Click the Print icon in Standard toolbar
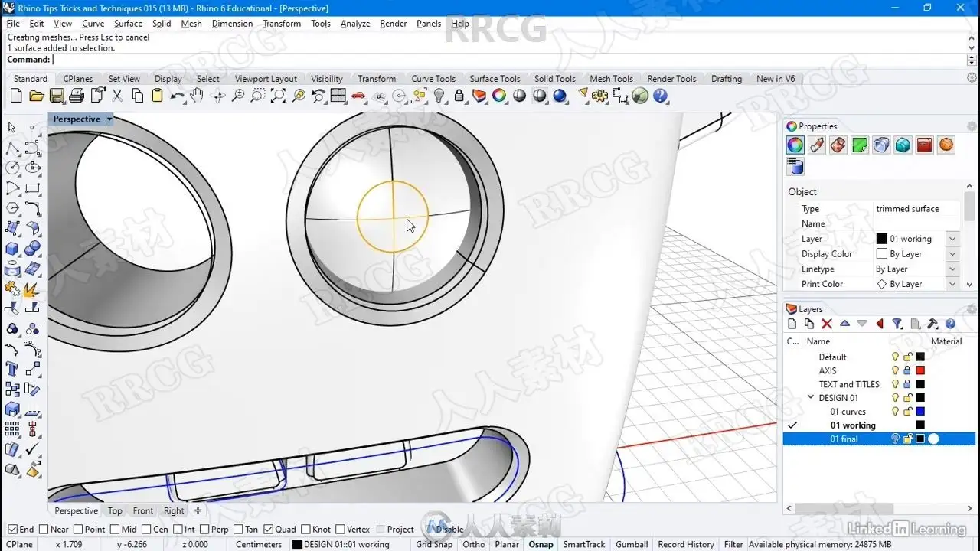 click(77, 96)
